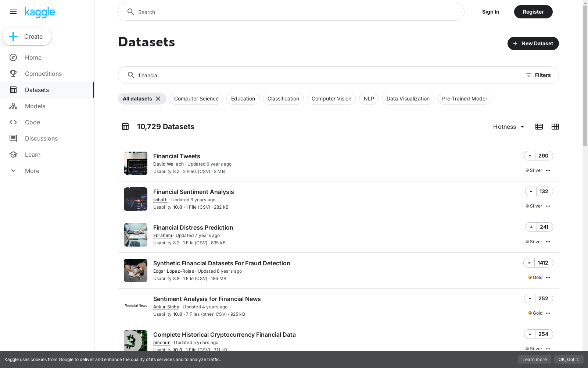Open sbhatti's profile link
Screen dimensions: 588x368
(160, 200)
